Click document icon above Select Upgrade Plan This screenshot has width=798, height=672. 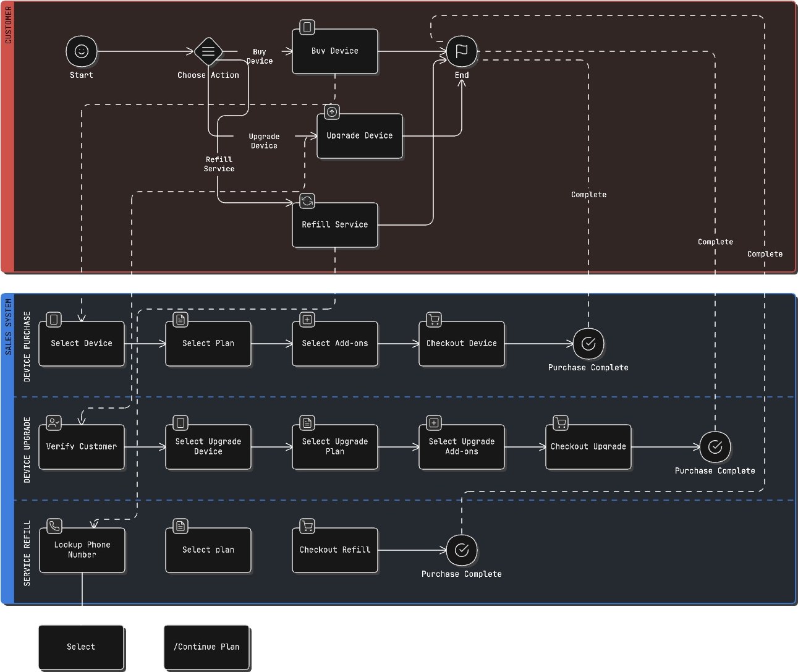[x=307, y=423]
